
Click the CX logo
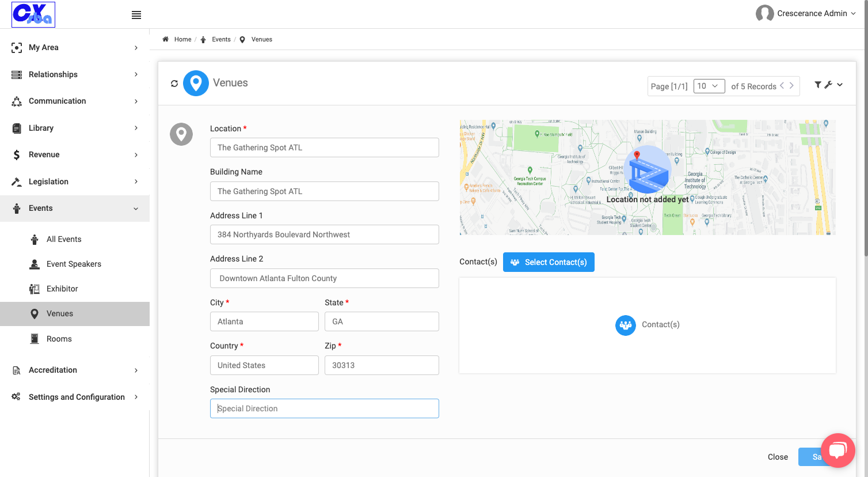(x=33, y=14)
